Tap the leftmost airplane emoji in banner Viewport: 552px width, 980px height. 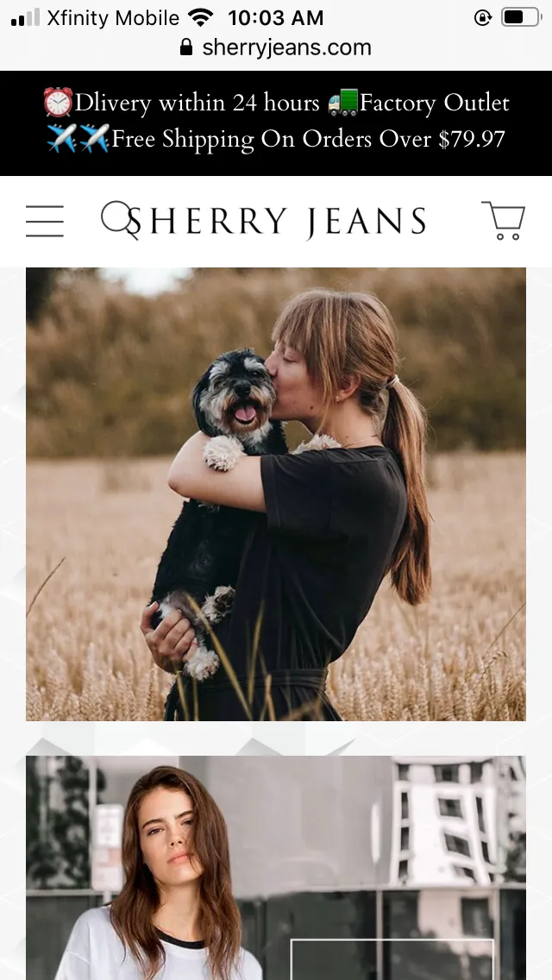(62, 138)
